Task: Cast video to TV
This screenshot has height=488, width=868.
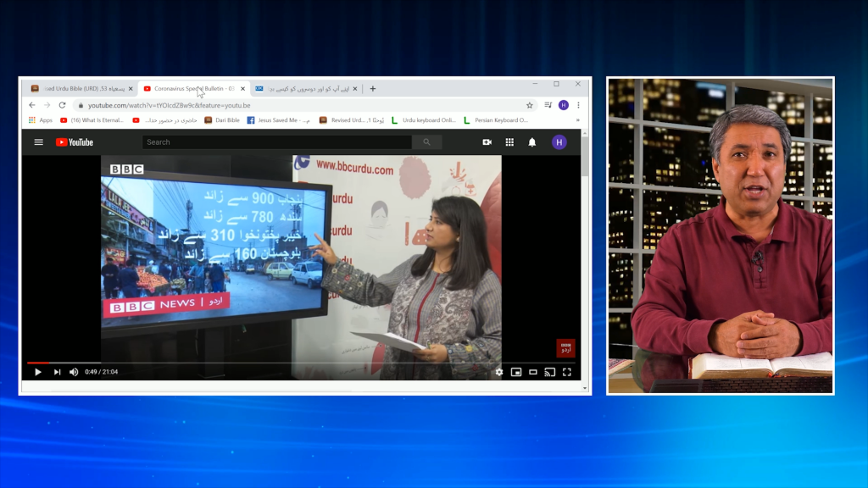Action: [550, 372]
